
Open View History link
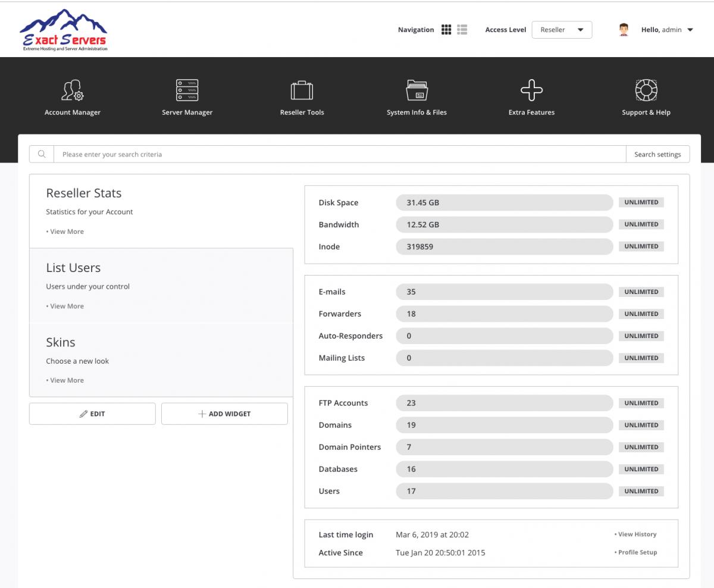pyautogui.click(x=637, y=534)
